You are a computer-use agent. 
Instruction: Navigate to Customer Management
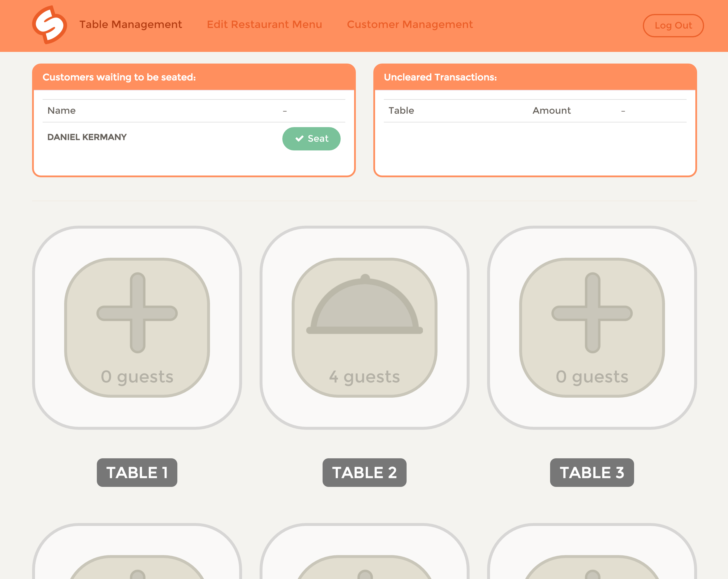[x=409, y=25]
